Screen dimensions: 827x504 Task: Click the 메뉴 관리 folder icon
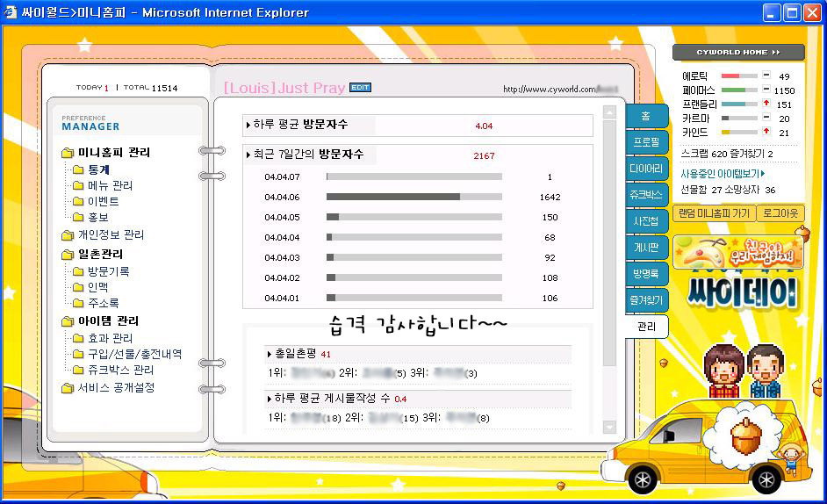pyautogui.click(x=78, y=186)
